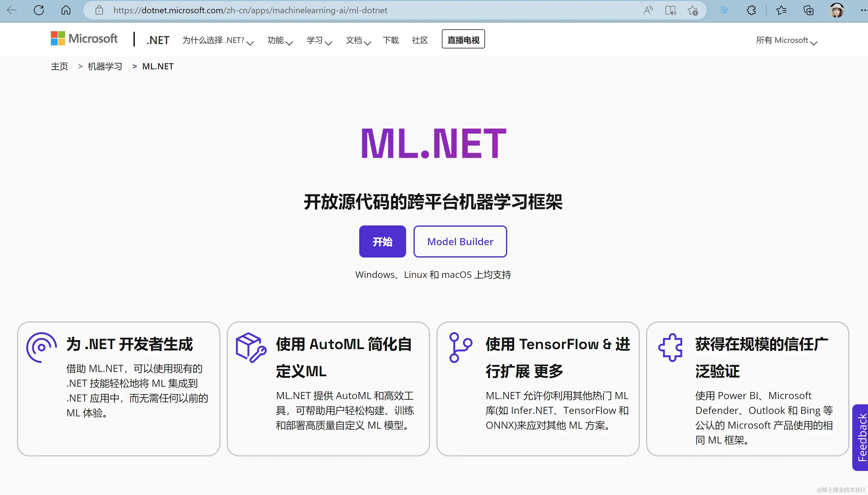Click the 机器学习 breadcrumb link

click(105, 66)
